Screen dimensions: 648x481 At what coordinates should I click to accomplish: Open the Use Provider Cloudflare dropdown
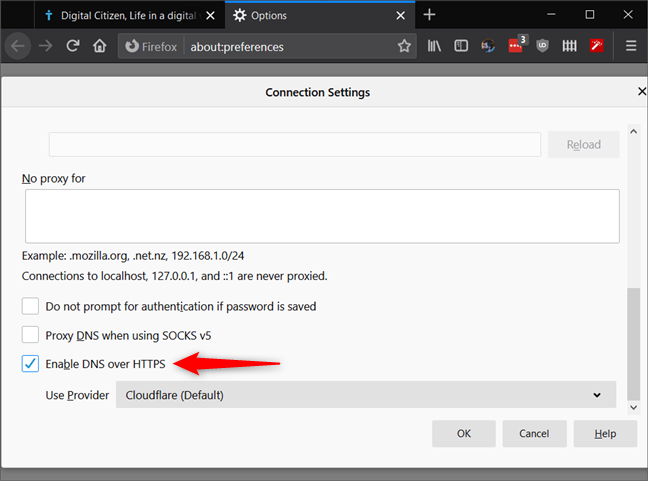click(366, 395)
